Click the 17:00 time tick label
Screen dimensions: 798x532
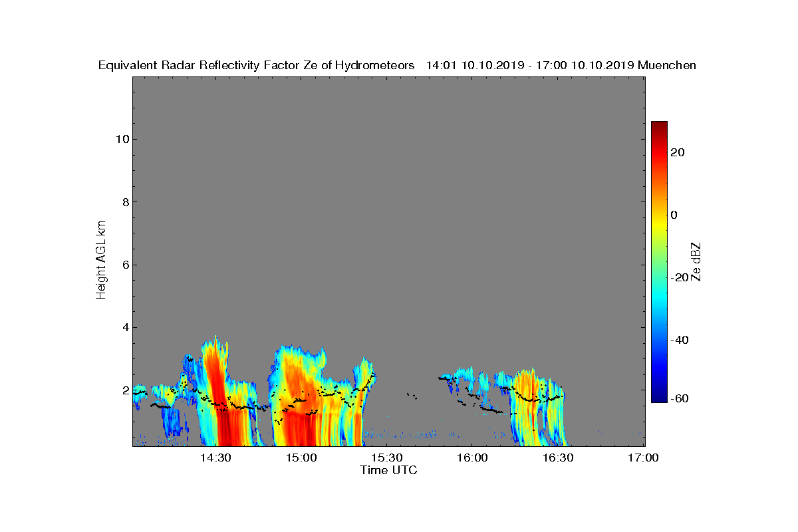(x=642, y=458)
